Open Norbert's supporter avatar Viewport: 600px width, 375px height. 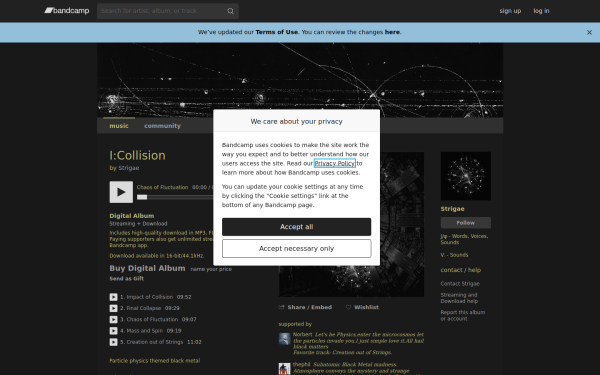(284, 339)
